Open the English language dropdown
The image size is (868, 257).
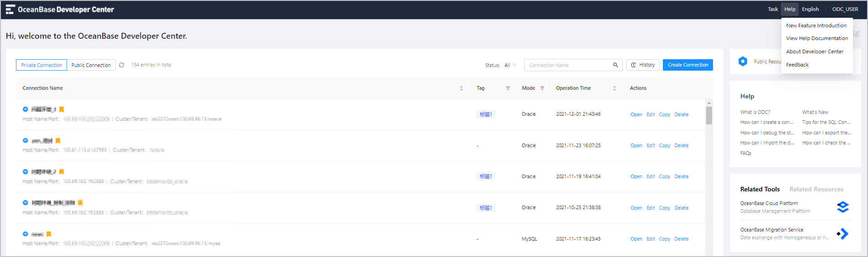[810, 9]
